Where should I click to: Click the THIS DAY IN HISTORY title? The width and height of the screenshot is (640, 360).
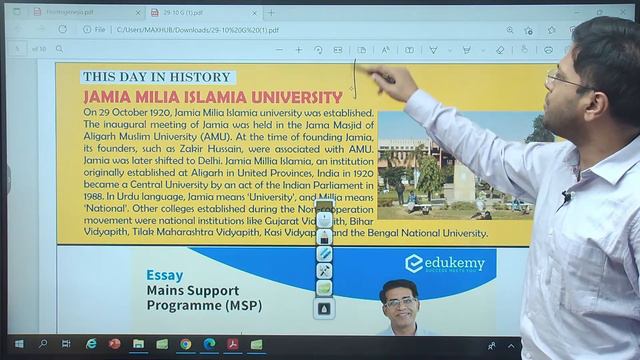pyautogui.click(x=157, y=77)
